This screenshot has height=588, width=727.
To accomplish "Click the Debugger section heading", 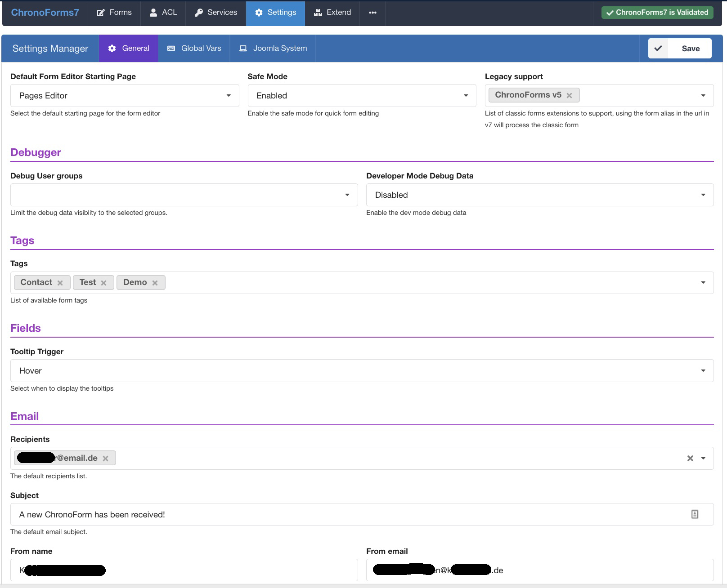I will point(36,152).
